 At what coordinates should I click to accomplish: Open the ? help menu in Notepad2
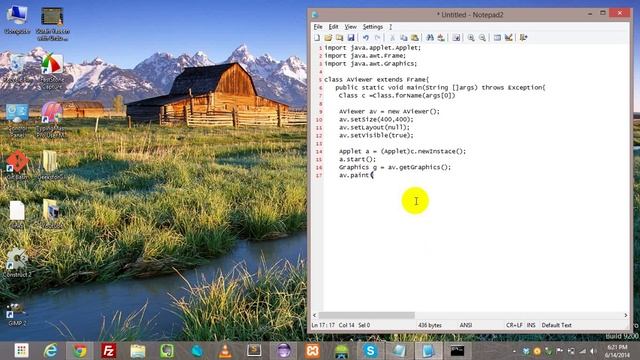click(x=390, y=27)
